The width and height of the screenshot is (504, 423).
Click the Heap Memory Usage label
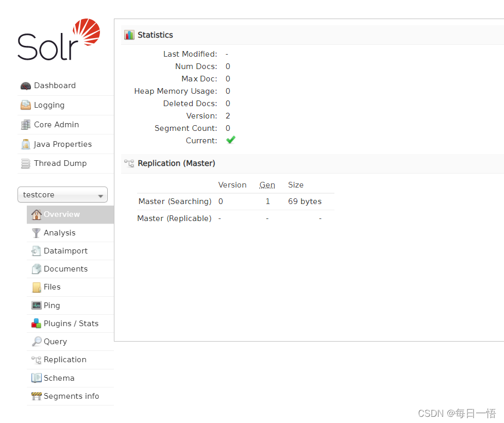pyautogui.click(x=176, y=91)
